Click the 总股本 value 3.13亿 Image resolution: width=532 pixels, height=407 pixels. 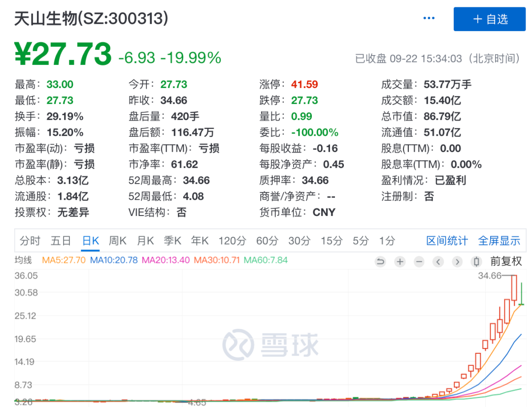73,180
